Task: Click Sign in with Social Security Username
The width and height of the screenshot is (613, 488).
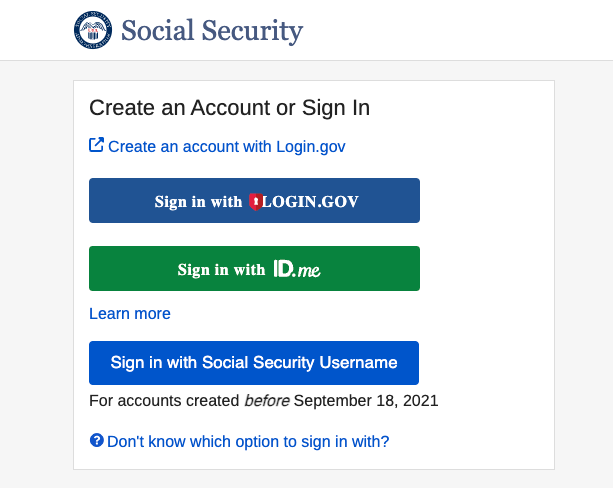Action: 254,363
